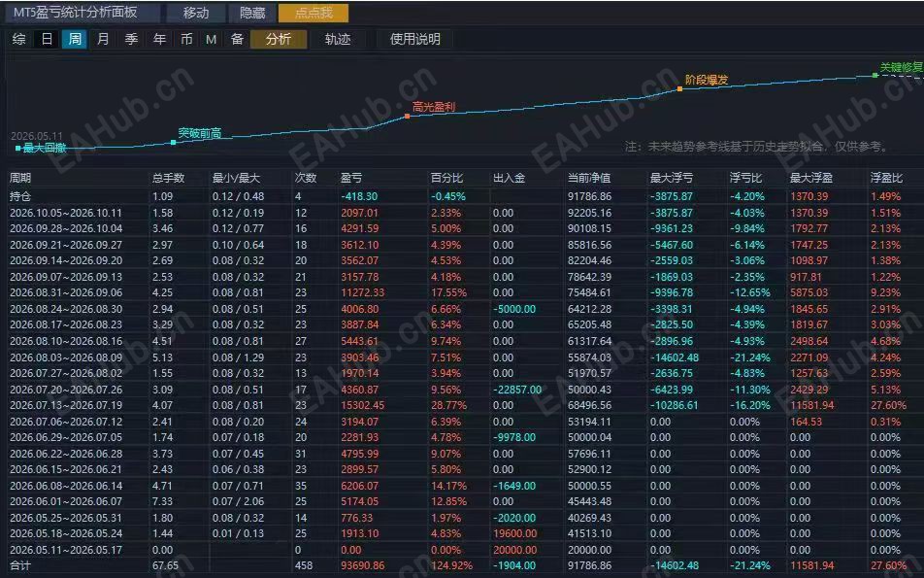Open the 轨迹 view
Image resolution: width=924 pixels, height=578 pixels.
click(x=338, y=39)
